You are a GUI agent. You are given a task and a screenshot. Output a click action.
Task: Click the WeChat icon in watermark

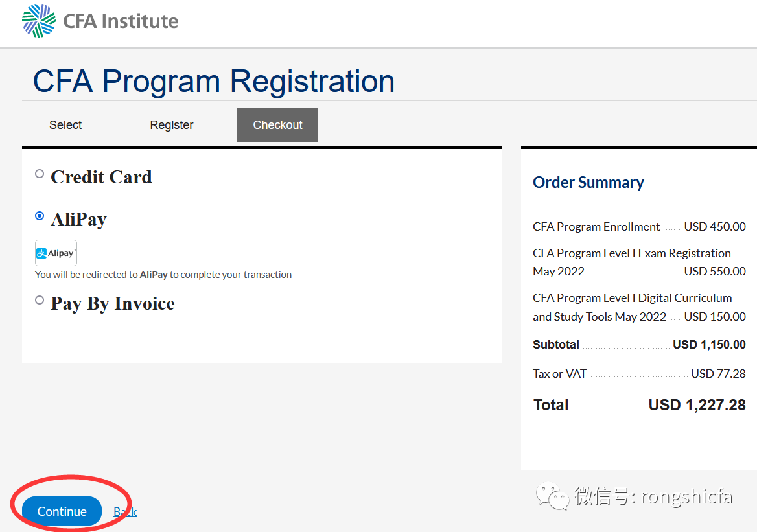tap(552, 495)
